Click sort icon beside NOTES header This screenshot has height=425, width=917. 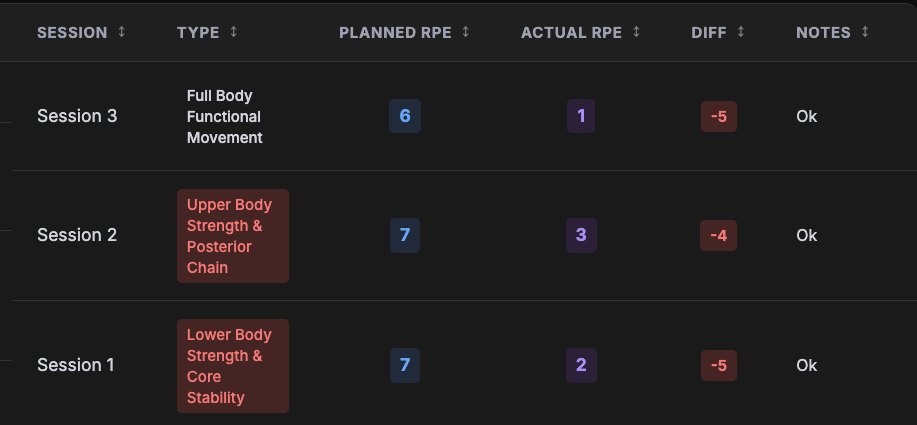click(865, 32)
